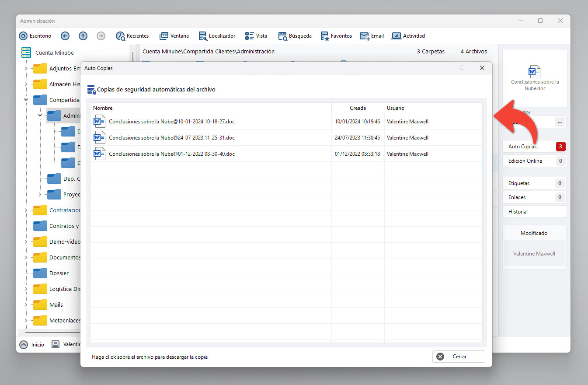Expand the Documentos folder
Viewport: 588px width, 385px height.
coord(26,258)
